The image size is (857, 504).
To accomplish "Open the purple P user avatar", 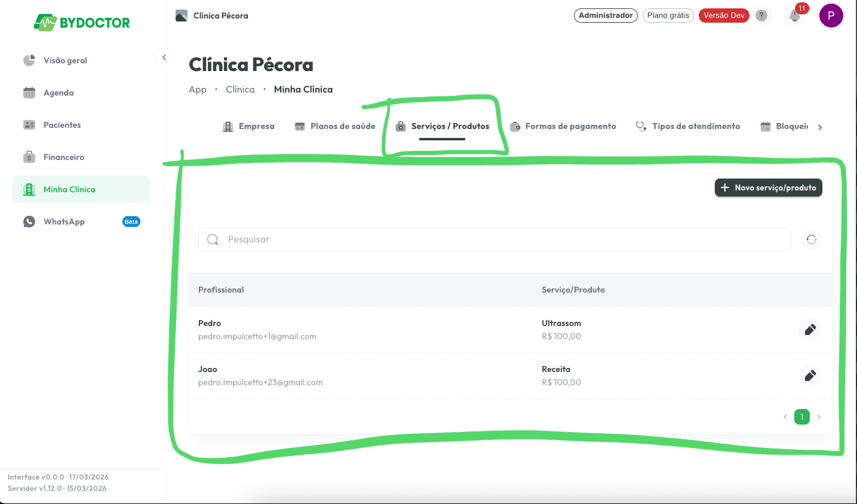I will pyautogui.click(x=831, y=16).
